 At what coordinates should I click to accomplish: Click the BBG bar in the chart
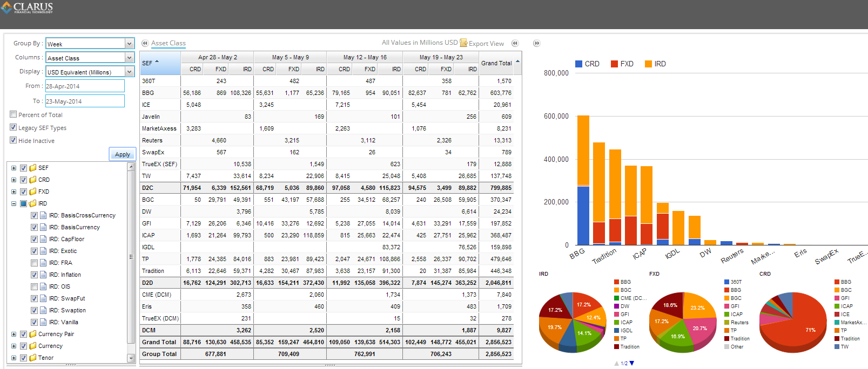(x=583, y=180)
